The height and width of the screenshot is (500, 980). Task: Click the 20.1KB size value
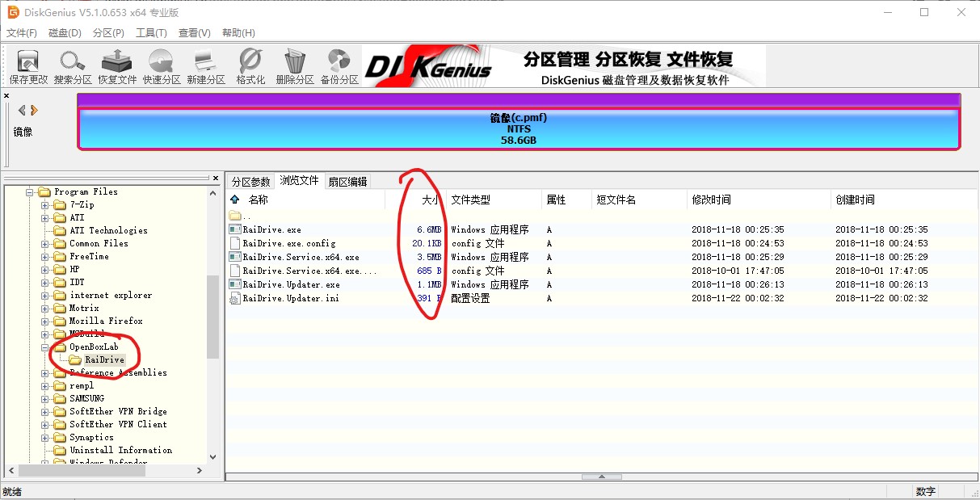click(427, 243)
